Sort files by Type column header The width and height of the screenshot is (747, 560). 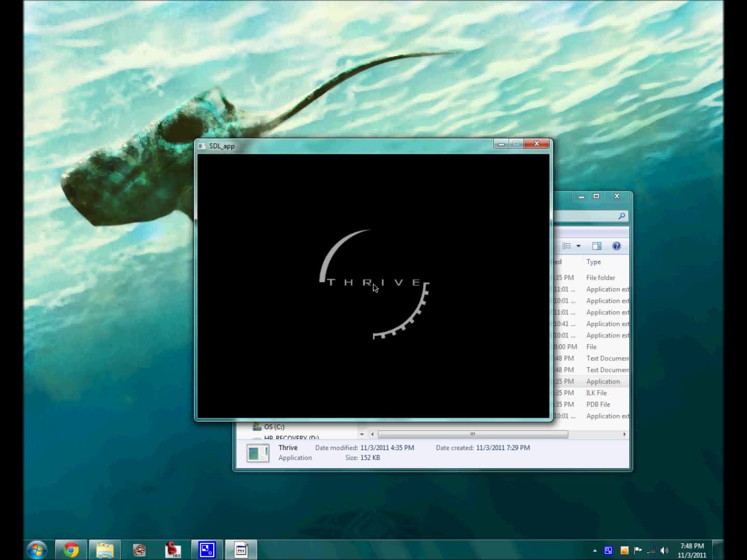click(x=593, y=262)
